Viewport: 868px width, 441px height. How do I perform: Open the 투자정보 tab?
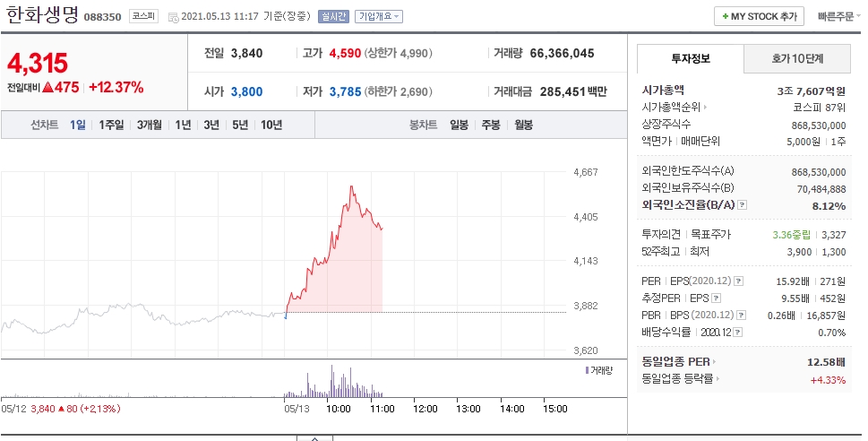691,59
